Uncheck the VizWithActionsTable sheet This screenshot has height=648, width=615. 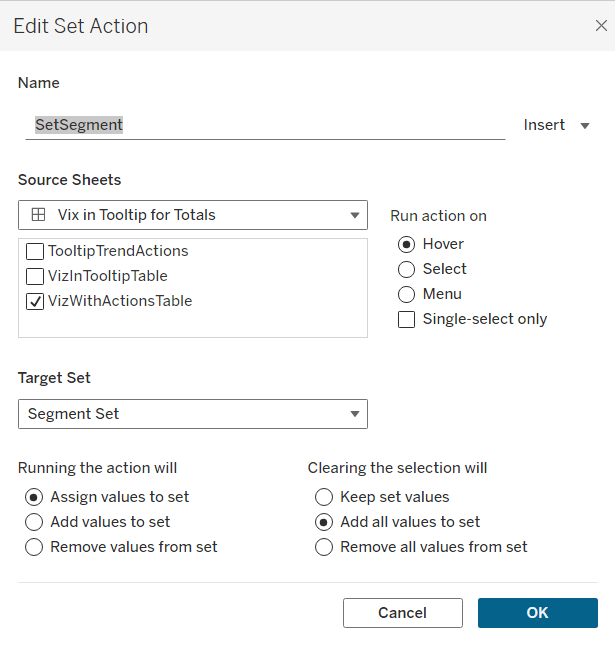tap(35, 301)
